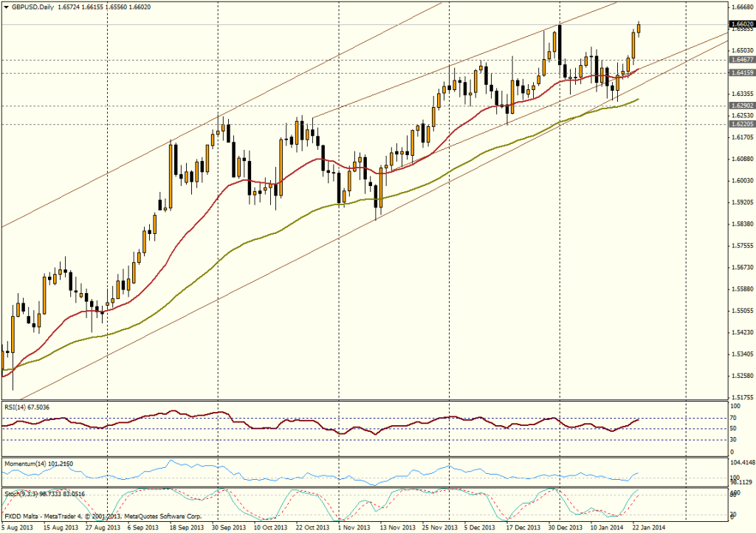Select the 1.62205 price level tag
The height and width of the screenshot is (533, 756).
740,125
